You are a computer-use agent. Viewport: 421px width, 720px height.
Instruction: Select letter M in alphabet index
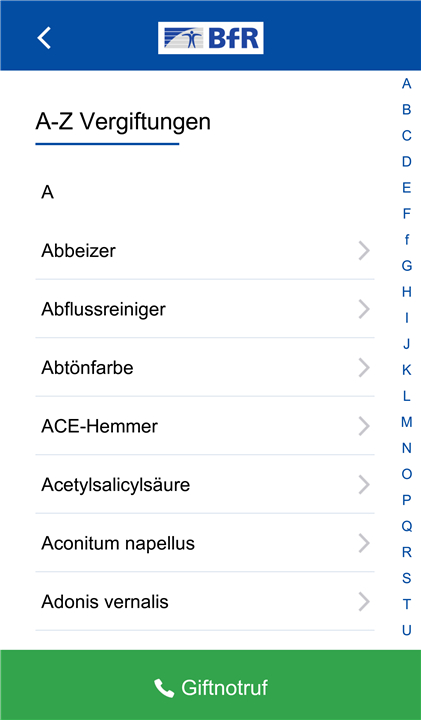click(x=406, y=422)
